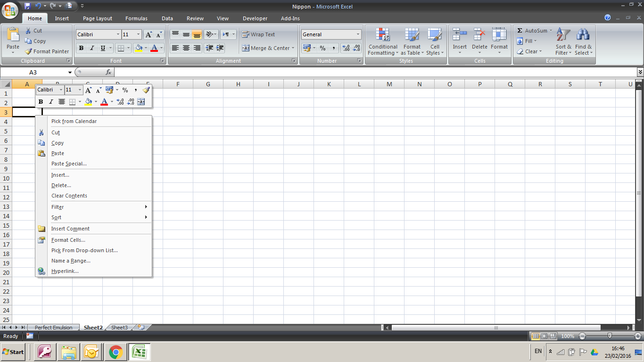Click Cut in the ribbon Clipboard group
Viewport: 644px width, 362px height.
33,31
